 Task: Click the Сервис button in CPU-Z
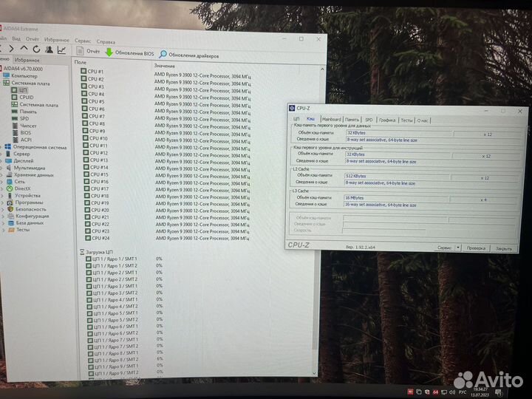pos(445,248)
